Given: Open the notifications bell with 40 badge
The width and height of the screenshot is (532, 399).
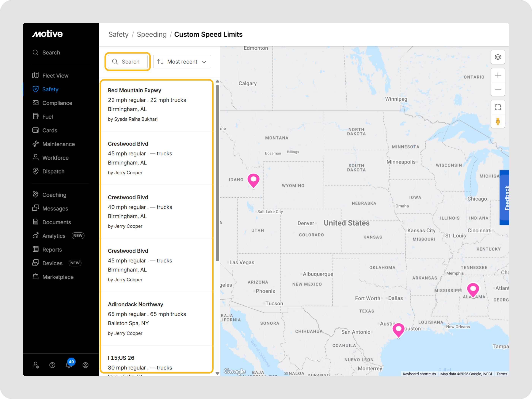Looking at the screenshot, I should [69, 365].
